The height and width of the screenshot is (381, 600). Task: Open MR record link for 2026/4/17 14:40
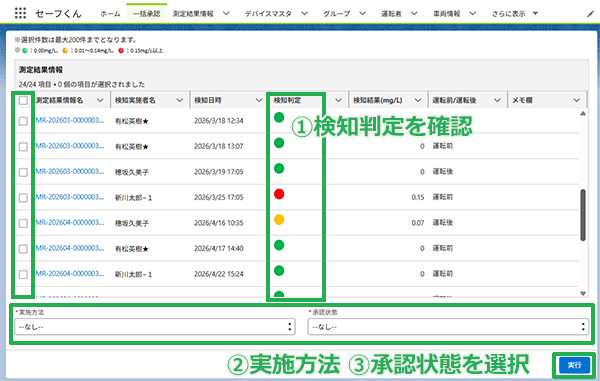coord(70,248)
